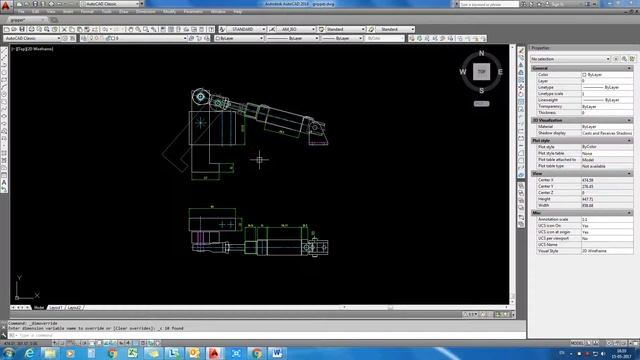
Task: Click the Save icon in Standard toolbar
Action: click(22, 29)
